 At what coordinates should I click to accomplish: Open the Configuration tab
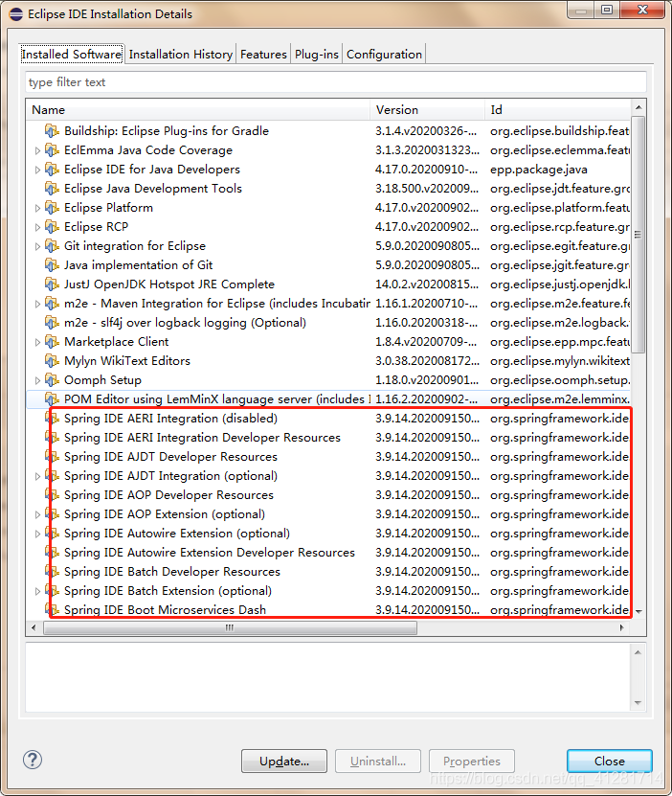pos(384,54)
